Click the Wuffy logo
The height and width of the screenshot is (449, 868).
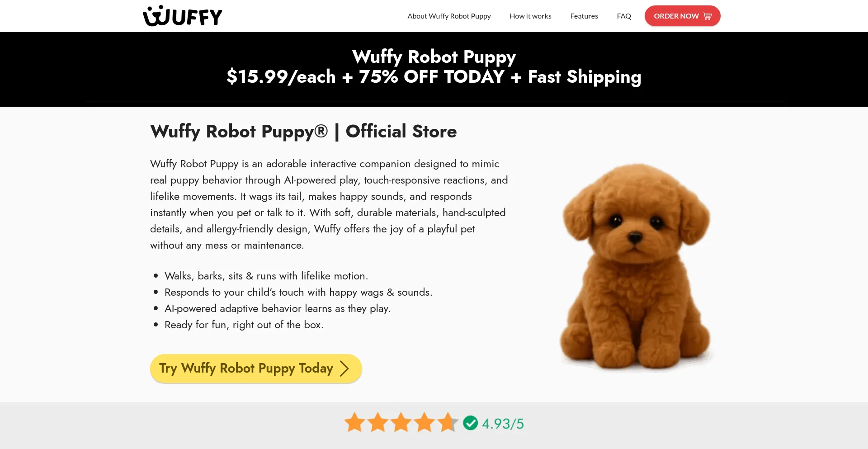click(x=182, y=15)
